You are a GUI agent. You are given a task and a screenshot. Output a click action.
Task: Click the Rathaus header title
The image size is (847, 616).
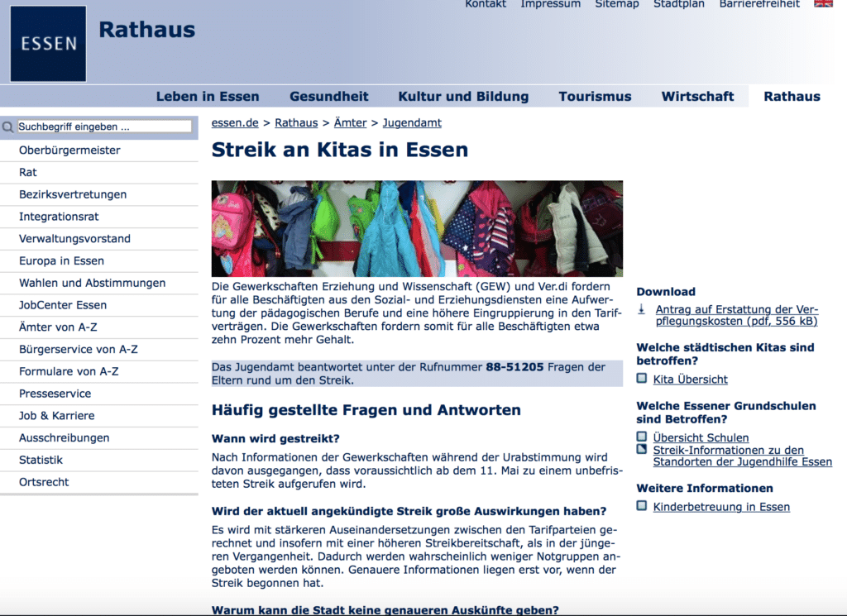tap(147, 30)
